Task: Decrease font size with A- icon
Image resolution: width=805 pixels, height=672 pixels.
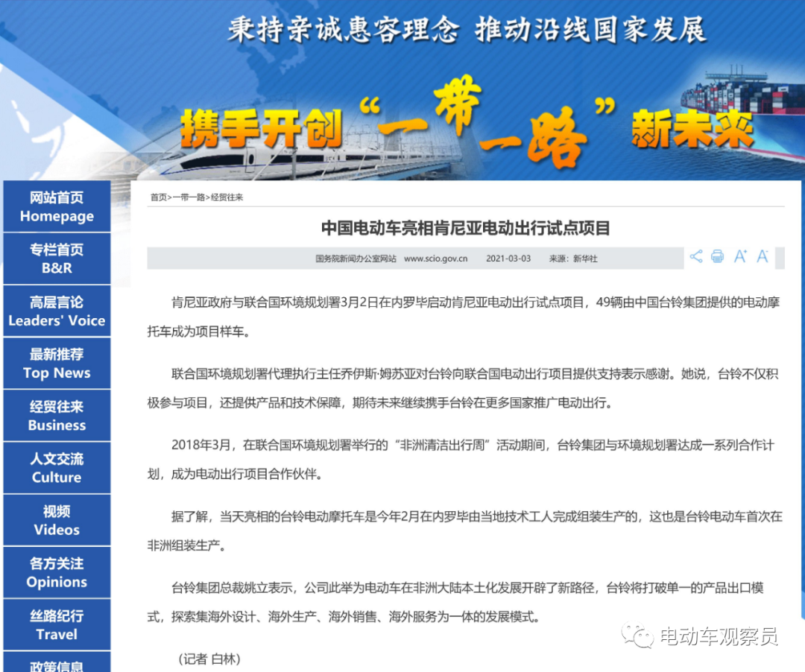Action: 763,256
